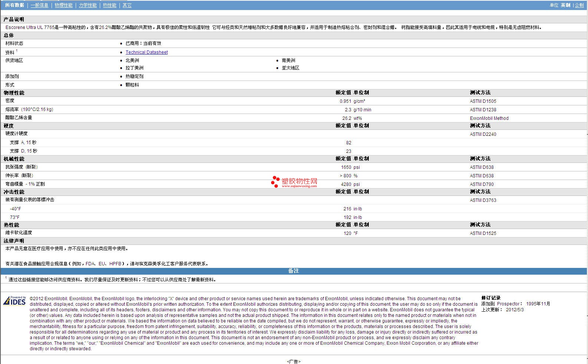588x364 pixels.
Task: Click the 热稳定剂 additive value
Action: (134, 76)
